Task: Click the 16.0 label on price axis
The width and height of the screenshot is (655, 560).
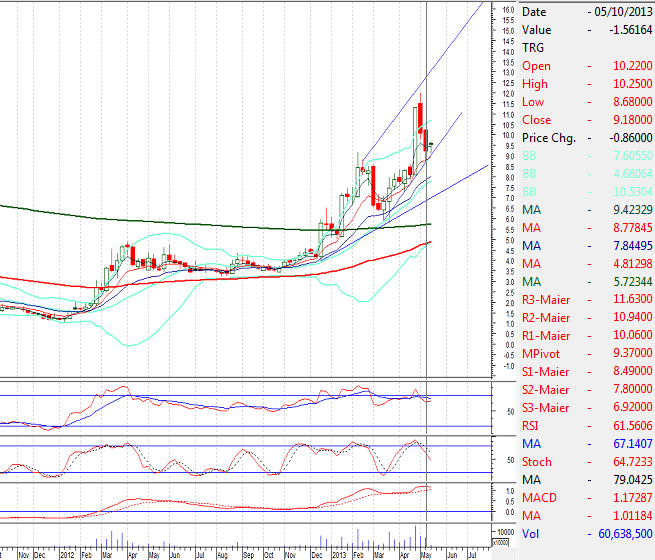Action: [508, 10]
